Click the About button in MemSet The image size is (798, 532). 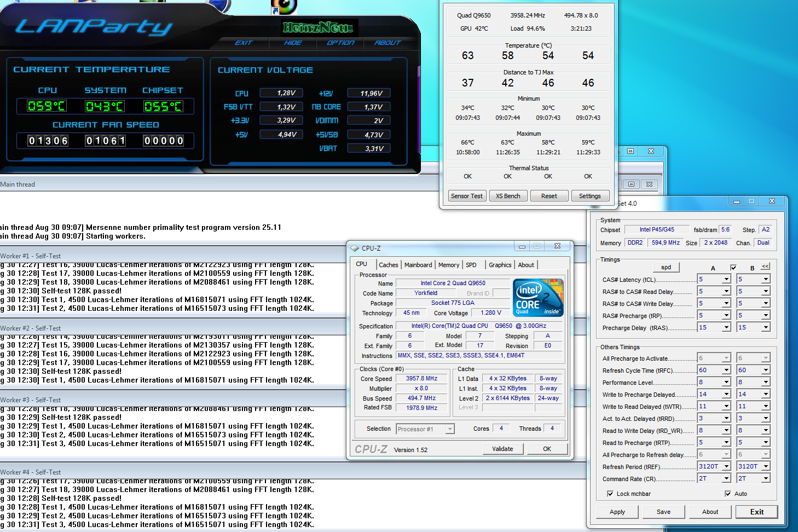click(x=710, y=512)
